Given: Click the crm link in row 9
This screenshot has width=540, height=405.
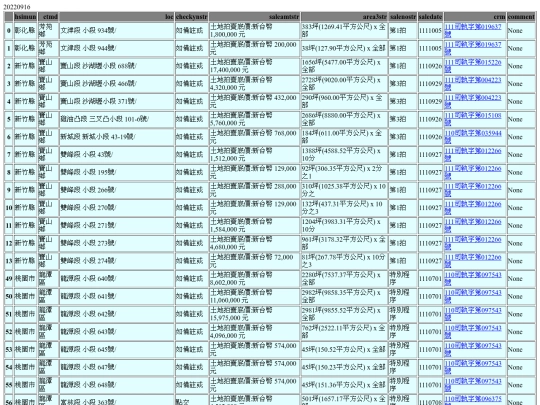Looking at the screenshot, I should pyautogui.click(x=472, y=190).
